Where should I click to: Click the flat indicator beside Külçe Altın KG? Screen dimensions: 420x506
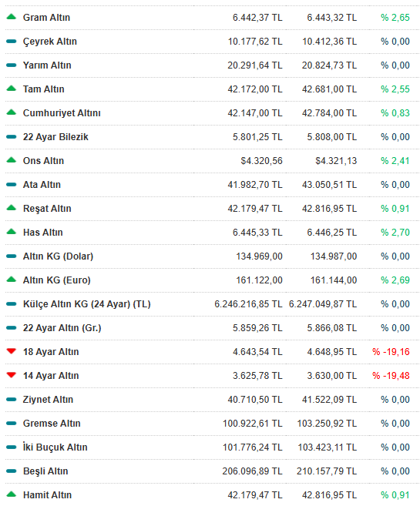(x=12, y=303)
